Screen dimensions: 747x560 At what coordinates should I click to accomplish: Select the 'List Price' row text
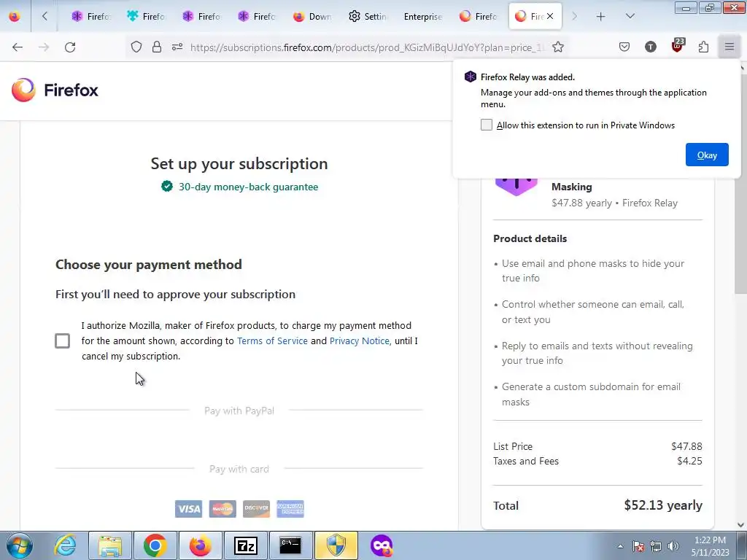pyautogui.click(x=513, y=446)
